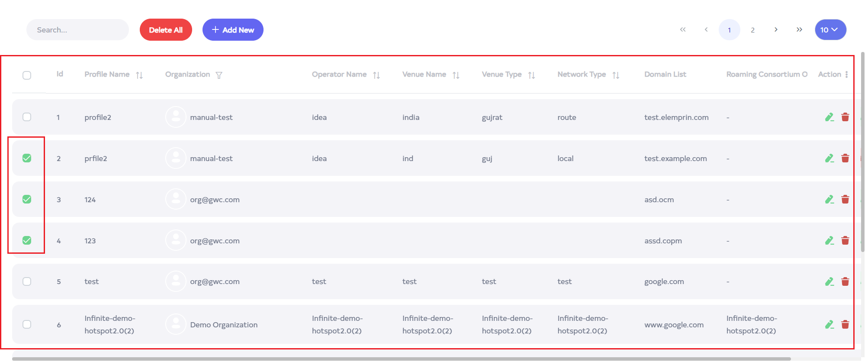Click trash icon for the google.com test row
This screenshot has width=868, height=362.
coord(845,282)
